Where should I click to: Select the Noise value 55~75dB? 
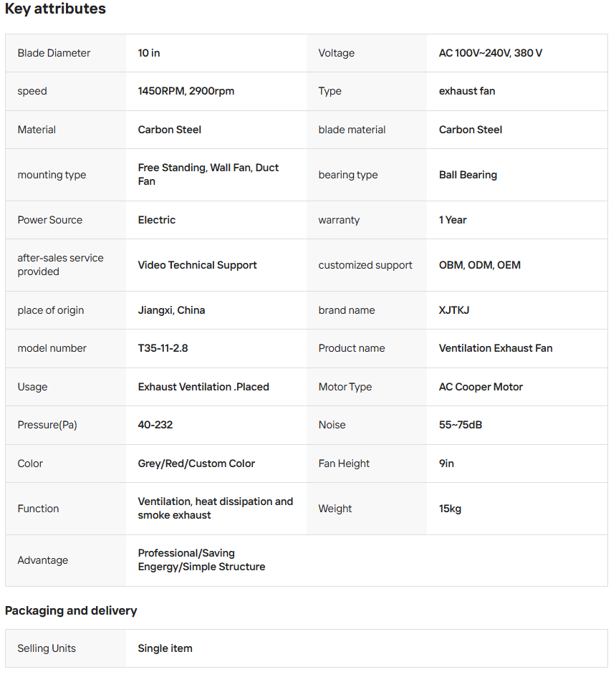point(461,425)
